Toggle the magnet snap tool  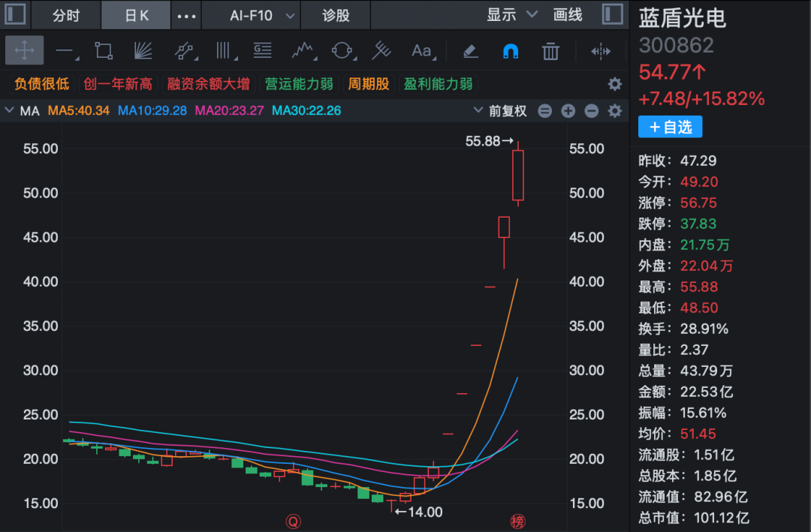click(x=511, y=51)
